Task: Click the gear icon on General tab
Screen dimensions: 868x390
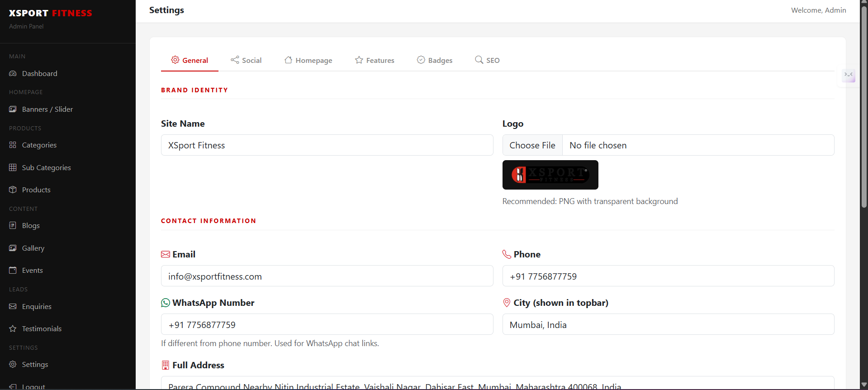Action: pos(175,60)
